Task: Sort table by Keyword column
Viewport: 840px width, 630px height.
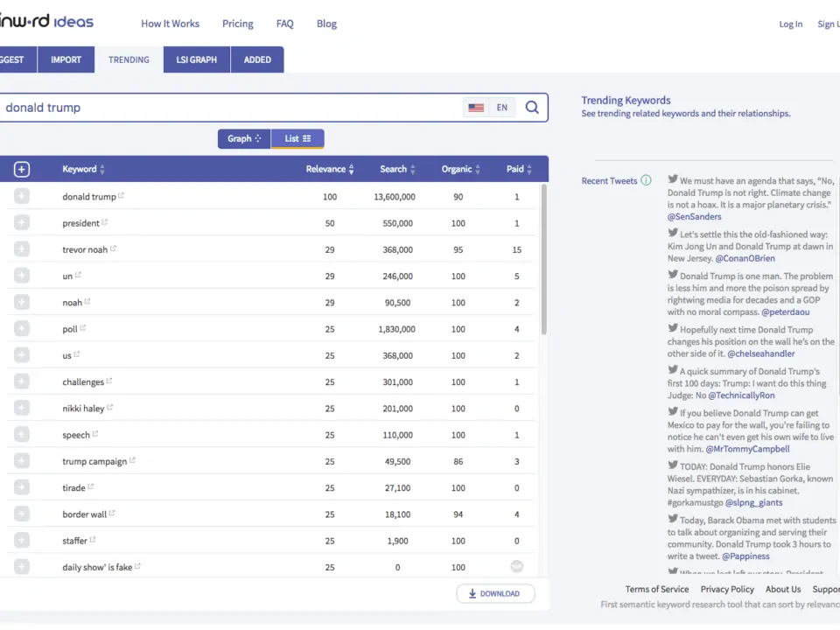Action: pos(83,169)
